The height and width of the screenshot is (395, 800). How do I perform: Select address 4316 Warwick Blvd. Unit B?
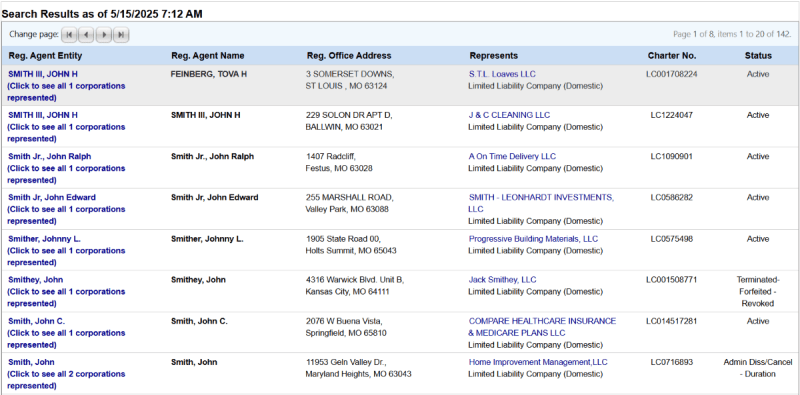tap(355, 280)
